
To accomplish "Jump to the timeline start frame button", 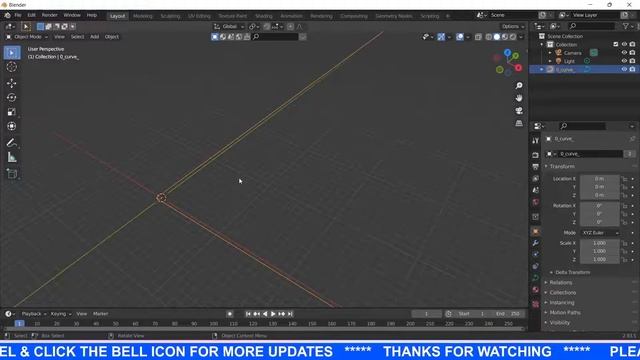I will point(248,314).
